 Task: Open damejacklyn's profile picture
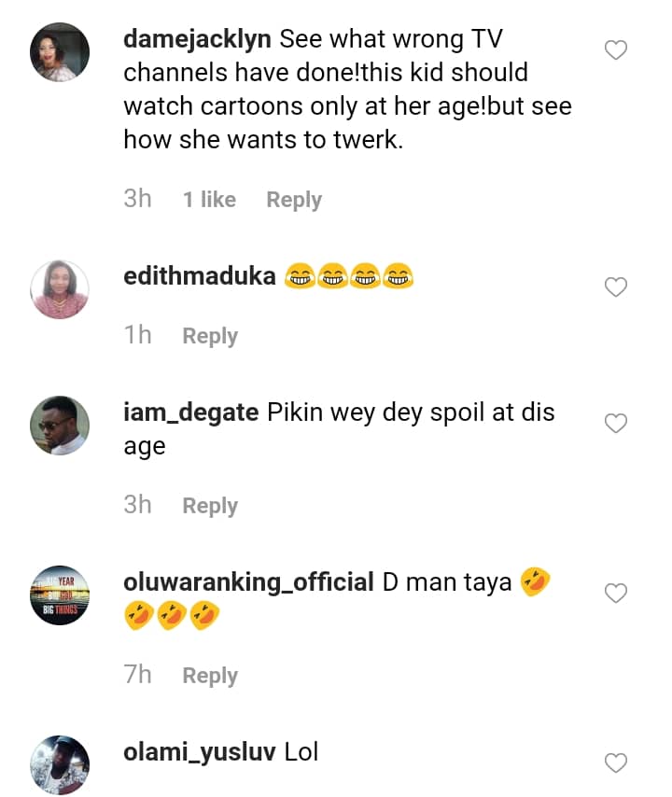[60, 52]
